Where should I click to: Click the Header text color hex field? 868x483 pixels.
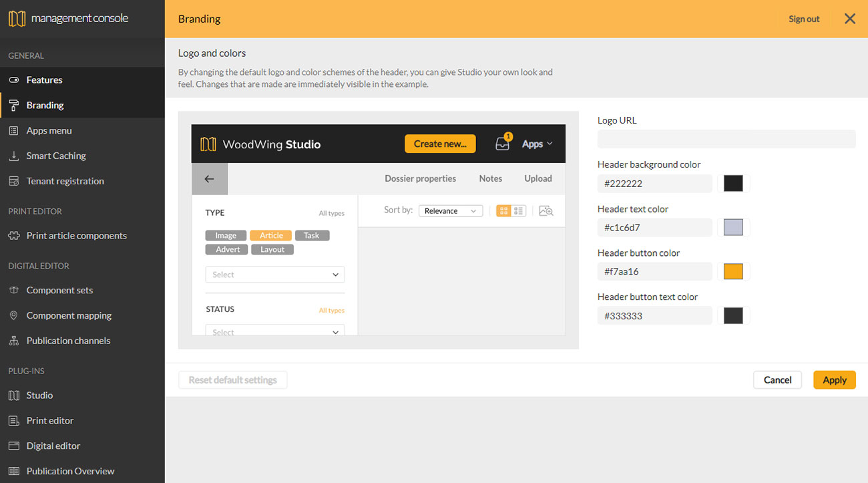pos(655,228)
